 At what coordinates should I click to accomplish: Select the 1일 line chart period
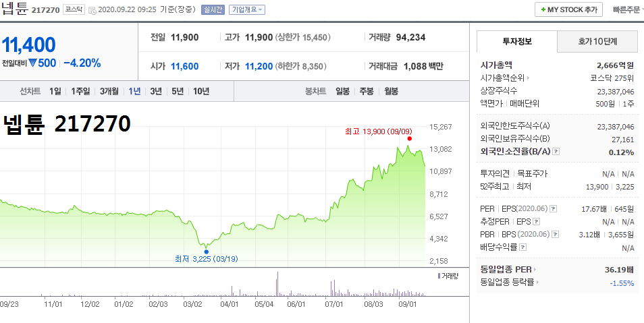tap(55, 91)
